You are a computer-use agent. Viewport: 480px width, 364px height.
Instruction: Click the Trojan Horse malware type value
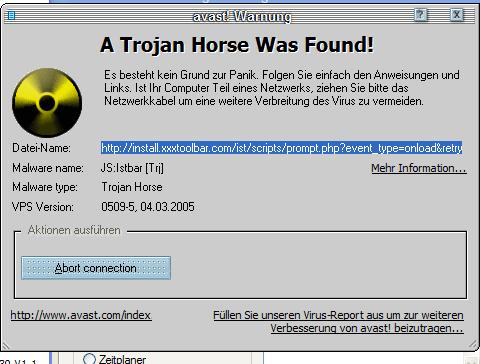point(132,187)
